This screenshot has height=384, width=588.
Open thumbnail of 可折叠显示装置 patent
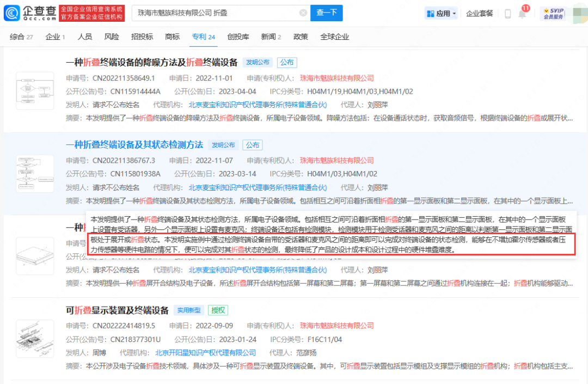tap(35, 338)
